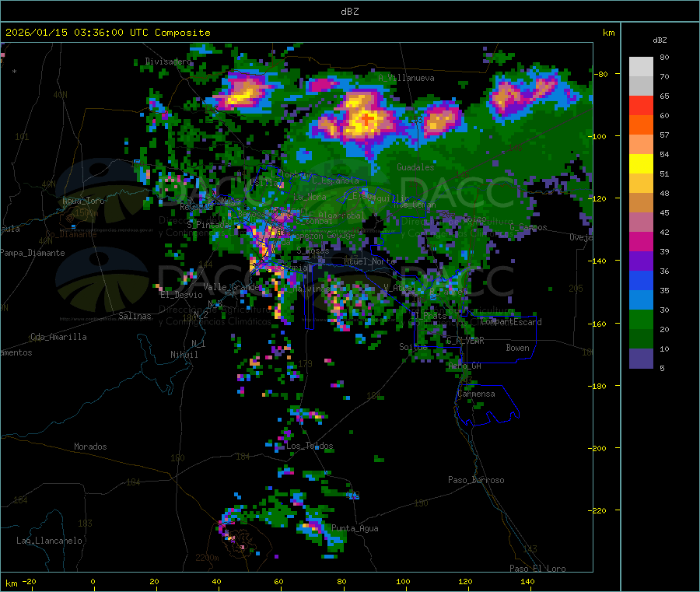Viewport: 700px width, 592px height.
Task: Select the S_Rosas label
Action: coord(313,250)
